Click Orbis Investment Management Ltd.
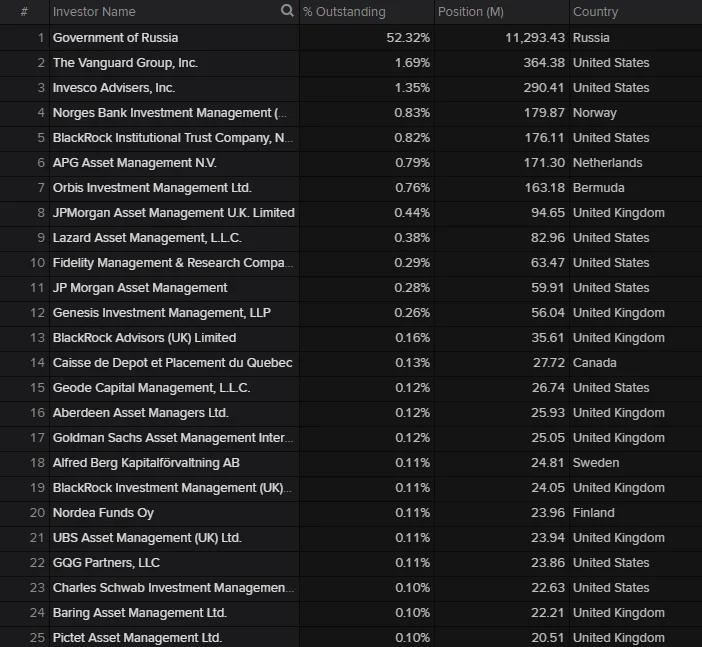Image resolution: width=702 pixels, height=647 pixels. click(x=152, y=188)
